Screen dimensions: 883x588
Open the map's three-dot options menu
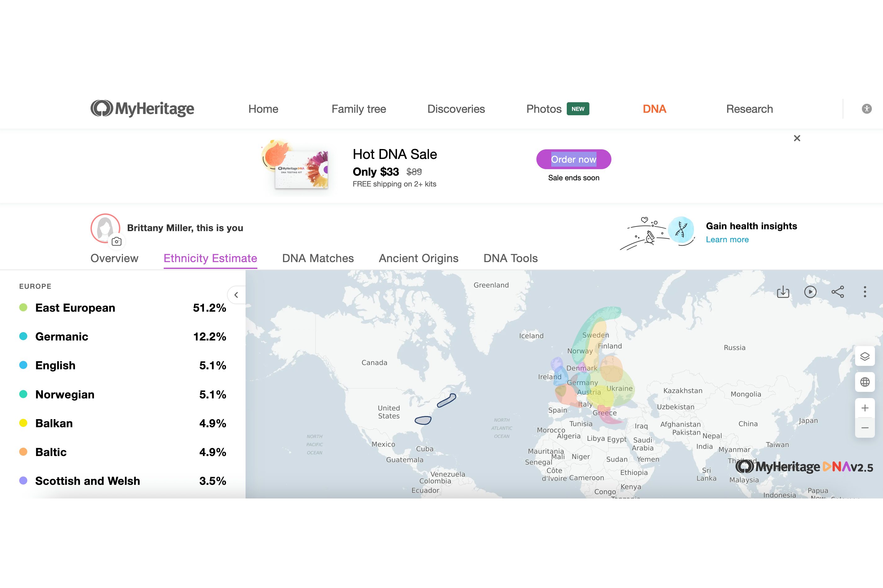[x=865, y=292]
